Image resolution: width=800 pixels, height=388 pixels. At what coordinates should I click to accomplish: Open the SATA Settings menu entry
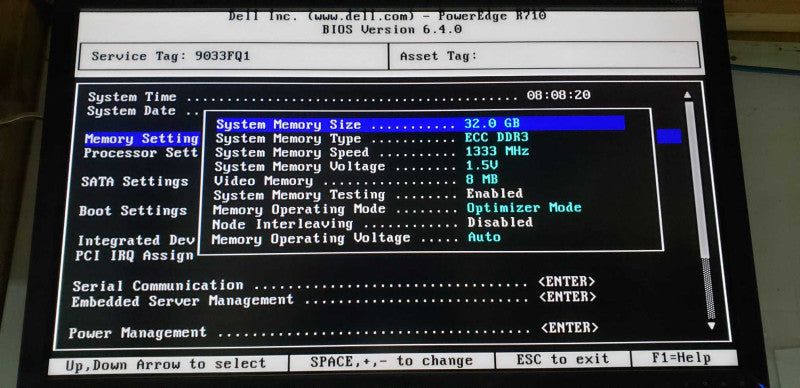[x=135, y=182]
